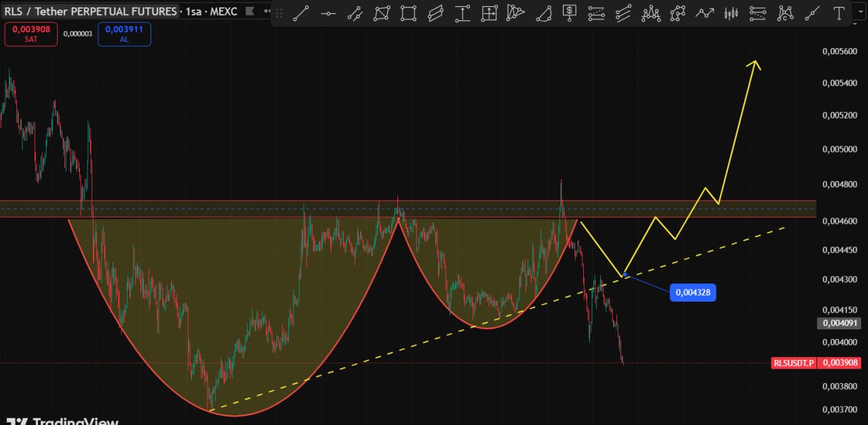Select the Trend Line drawing tool

pos(301,13)
